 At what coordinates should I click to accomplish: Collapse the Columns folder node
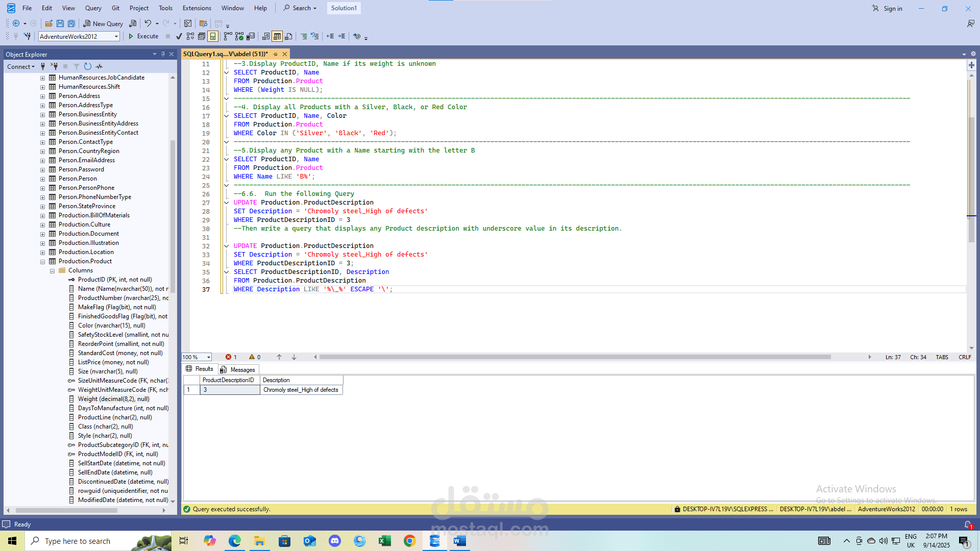[x=52, y=271]
